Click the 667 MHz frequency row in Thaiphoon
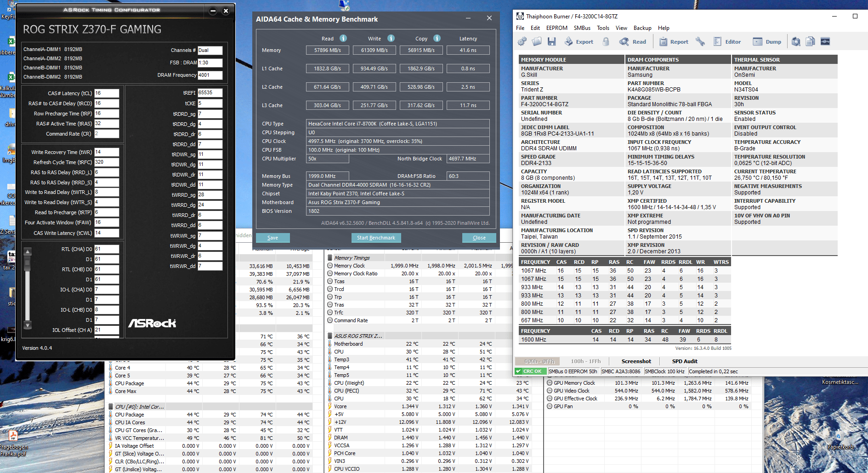This screenshot has width=868, height=473. [x=625, y=320]
